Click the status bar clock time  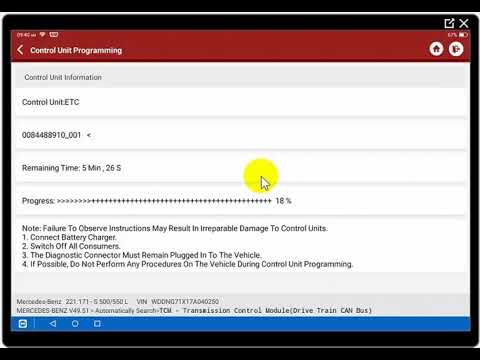coord(26,35)
